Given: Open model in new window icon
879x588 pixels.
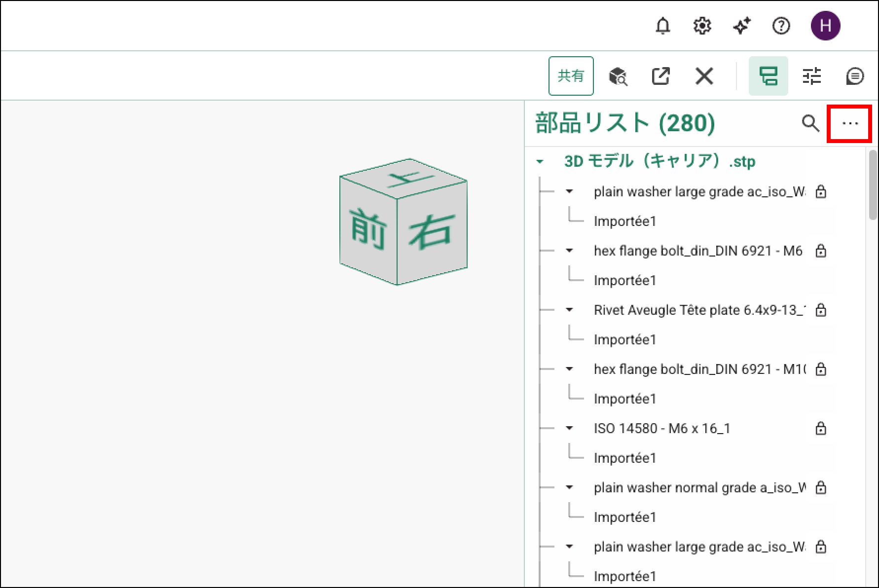Looking at the screenshot, I should coord(660,76).
